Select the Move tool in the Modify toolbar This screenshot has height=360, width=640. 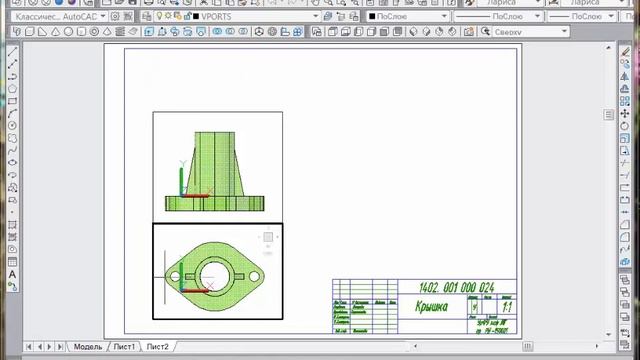(625, 113)
